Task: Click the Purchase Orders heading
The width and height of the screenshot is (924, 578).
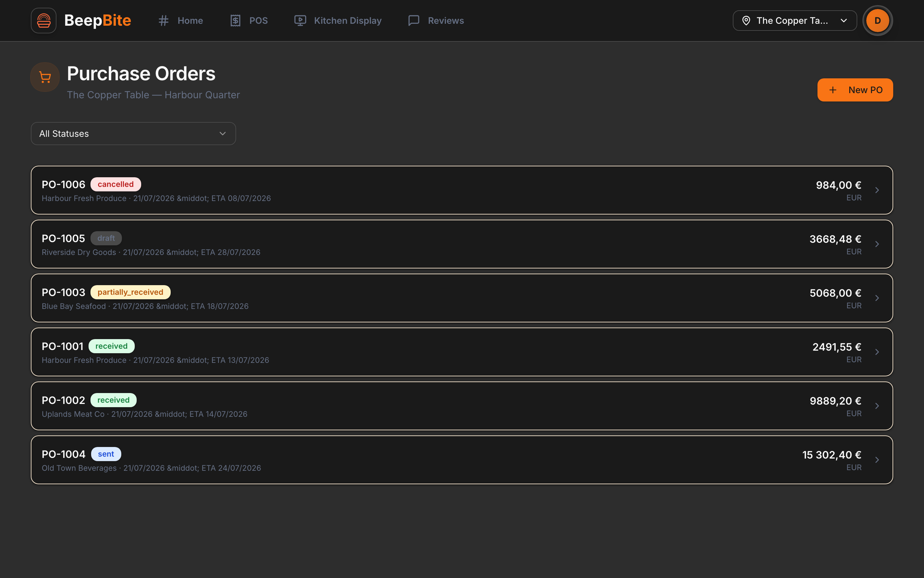Action: [x=141, y=74]
